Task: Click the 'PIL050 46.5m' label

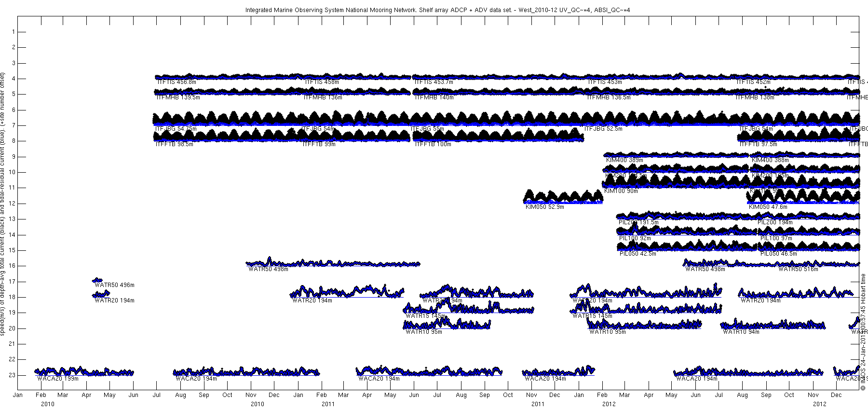Action: [778, 253]
